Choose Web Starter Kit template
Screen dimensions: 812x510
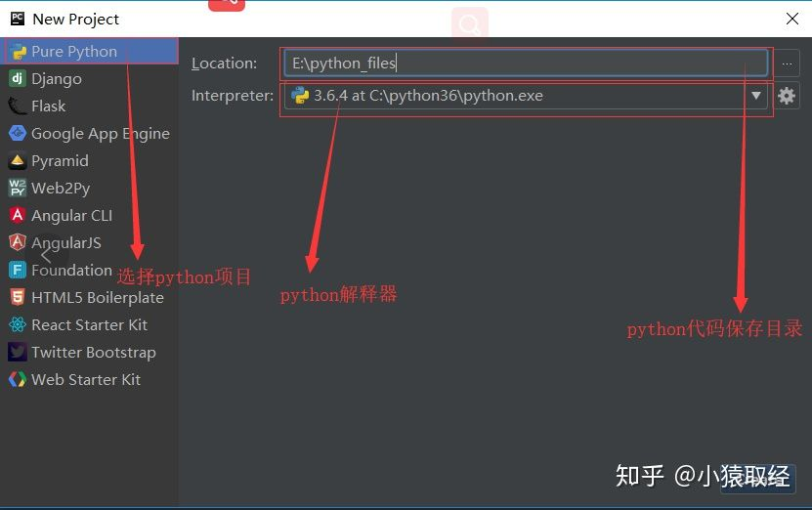pos(89,379)
